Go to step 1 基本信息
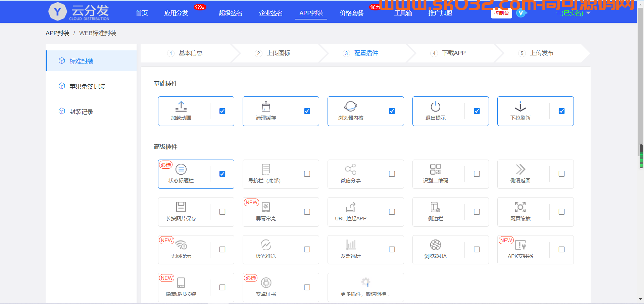Viewport: 644px width, 304px height. click(185, 53)
